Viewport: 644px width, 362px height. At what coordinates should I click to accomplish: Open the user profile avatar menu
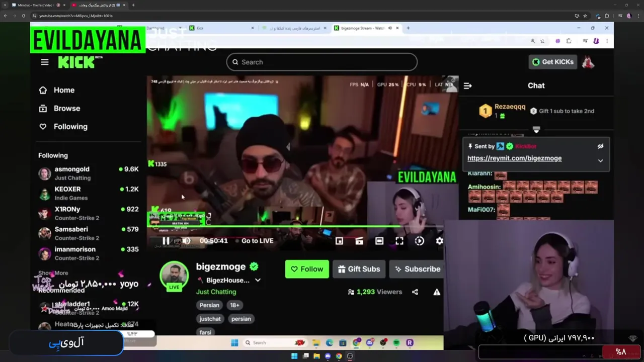588,62
